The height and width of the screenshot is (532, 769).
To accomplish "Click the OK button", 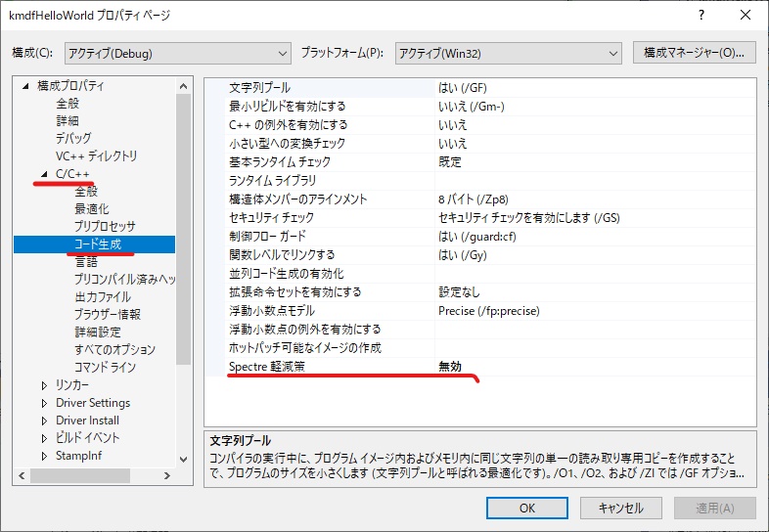I will click(527, 508).
